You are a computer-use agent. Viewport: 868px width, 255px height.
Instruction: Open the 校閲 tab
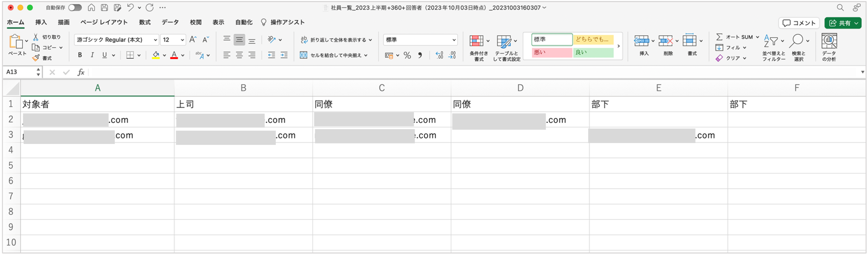pos(196,22)
